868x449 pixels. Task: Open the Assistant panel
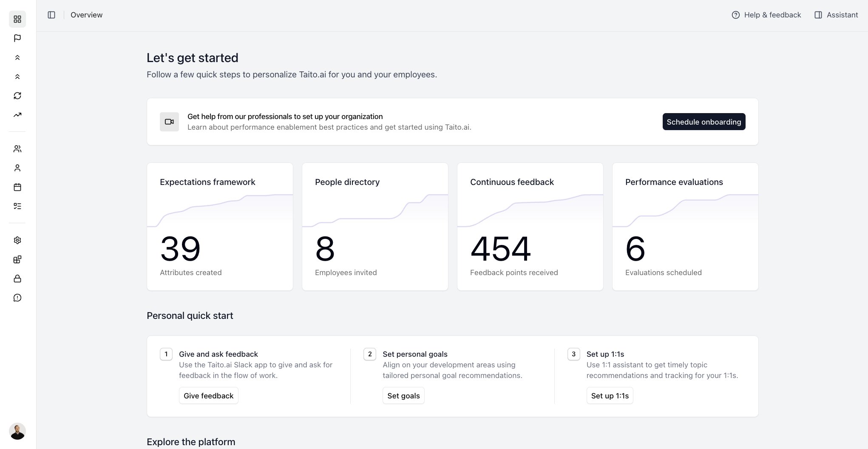coord(836,14)
